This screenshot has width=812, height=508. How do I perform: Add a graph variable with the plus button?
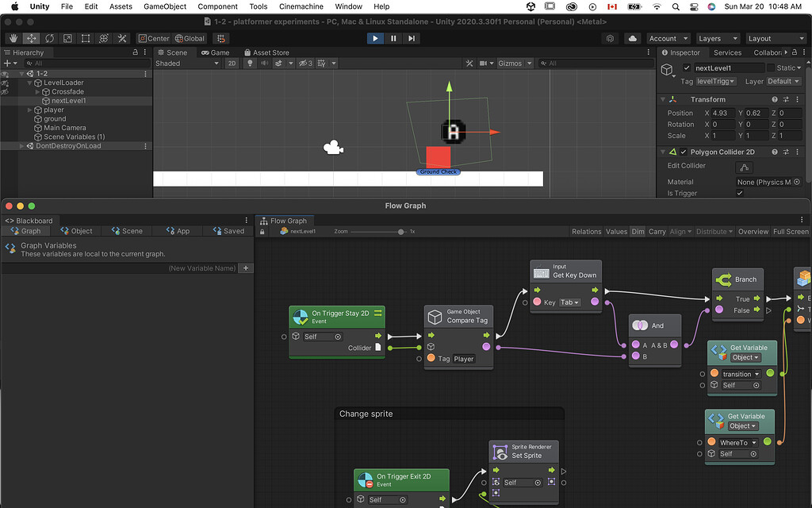pyautogui.click(x=246, y=268)
